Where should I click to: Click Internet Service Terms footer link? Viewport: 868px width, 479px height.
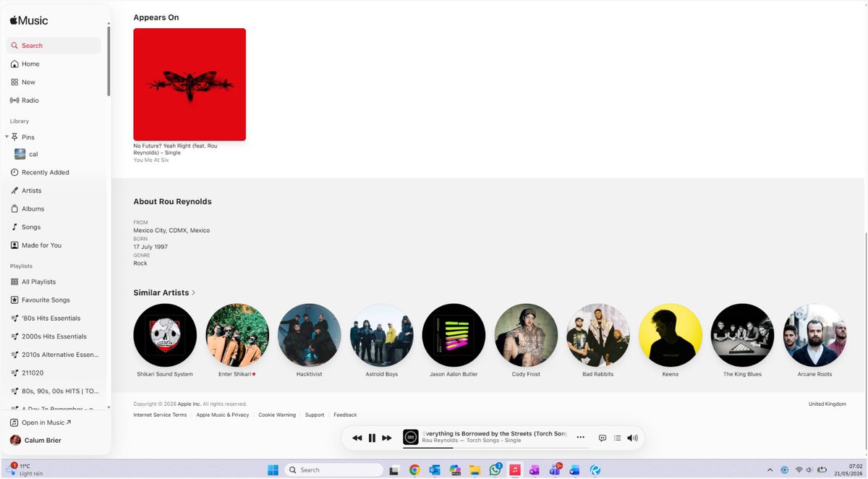pos(160,415)
